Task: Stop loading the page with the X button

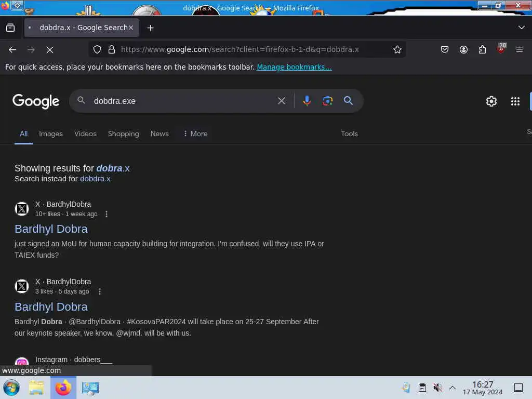Action: point(50,50)
